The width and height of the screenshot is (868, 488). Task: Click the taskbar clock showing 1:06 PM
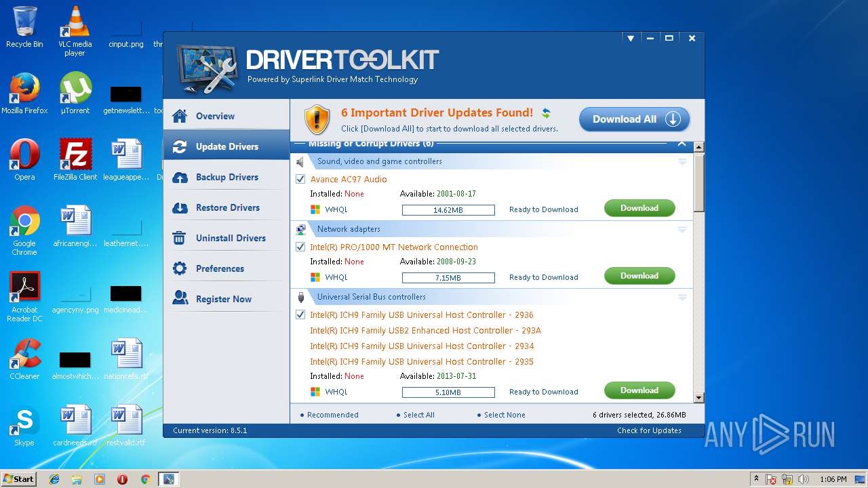(833, 479)
